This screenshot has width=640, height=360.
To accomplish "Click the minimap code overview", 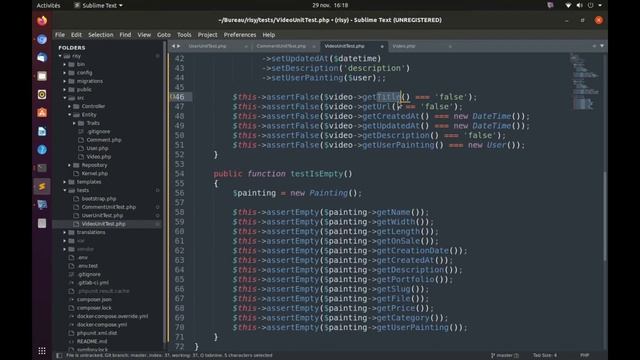I will [584, 82].
